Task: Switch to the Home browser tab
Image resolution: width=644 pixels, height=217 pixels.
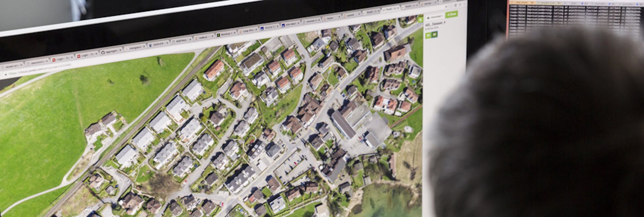Action: point(331,18)
